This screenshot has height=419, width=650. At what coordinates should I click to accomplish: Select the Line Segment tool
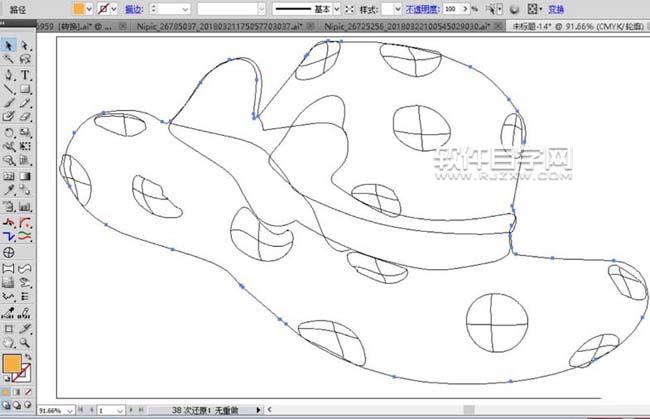click(x=9, y=88)
